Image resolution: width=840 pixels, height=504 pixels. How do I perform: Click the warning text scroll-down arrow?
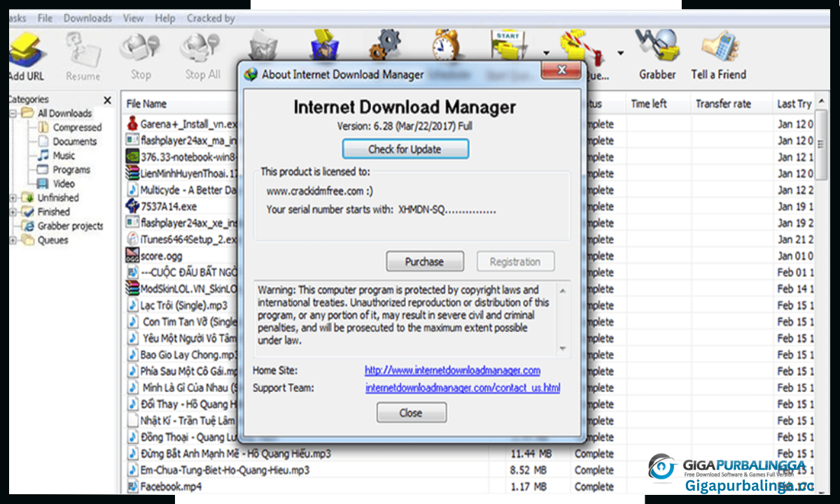click(x=563, y=349)
